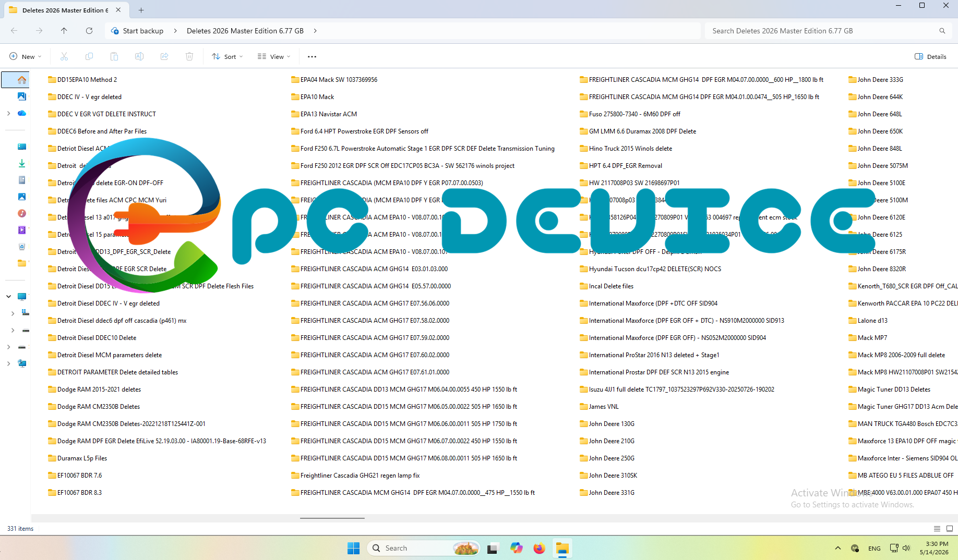The width and height of the screenshot is (958, 560).
Task: Open Pictures shortcut in the navigation pane
Action: 21,197
